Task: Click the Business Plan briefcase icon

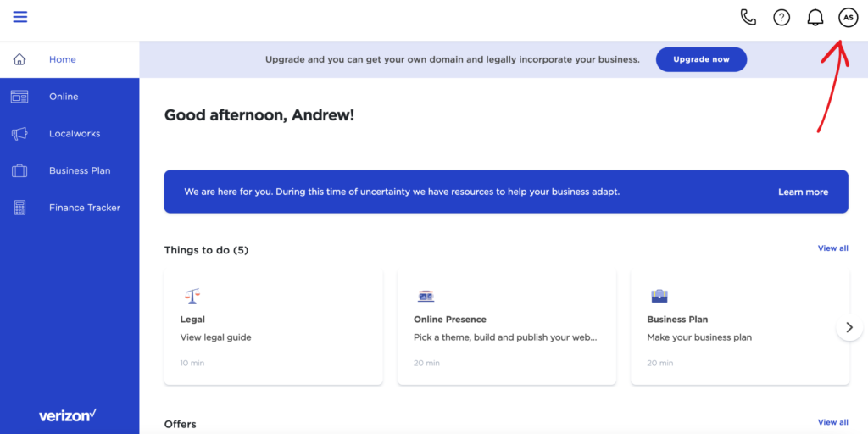Action: coord(659,296)
